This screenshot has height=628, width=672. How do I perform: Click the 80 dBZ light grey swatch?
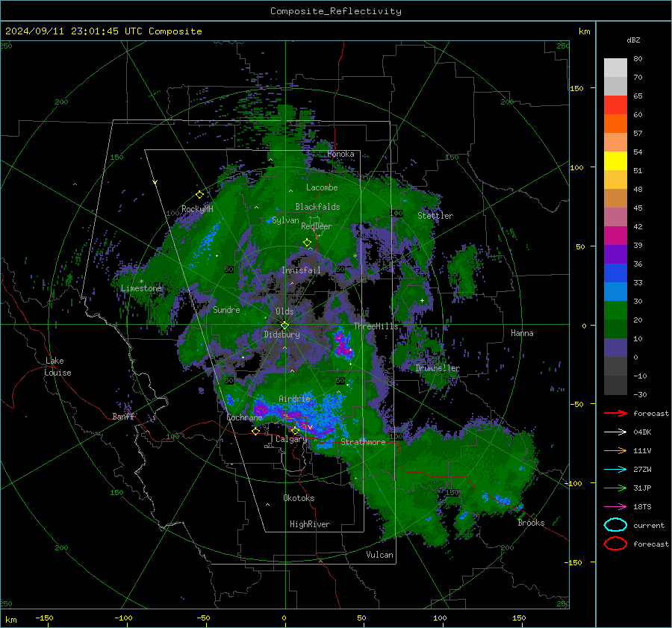coord(615,67)
